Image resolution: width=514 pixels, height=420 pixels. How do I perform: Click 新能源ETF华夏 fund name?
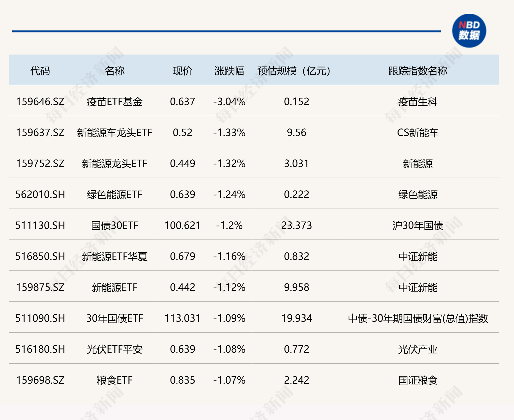tap(114, 256)
